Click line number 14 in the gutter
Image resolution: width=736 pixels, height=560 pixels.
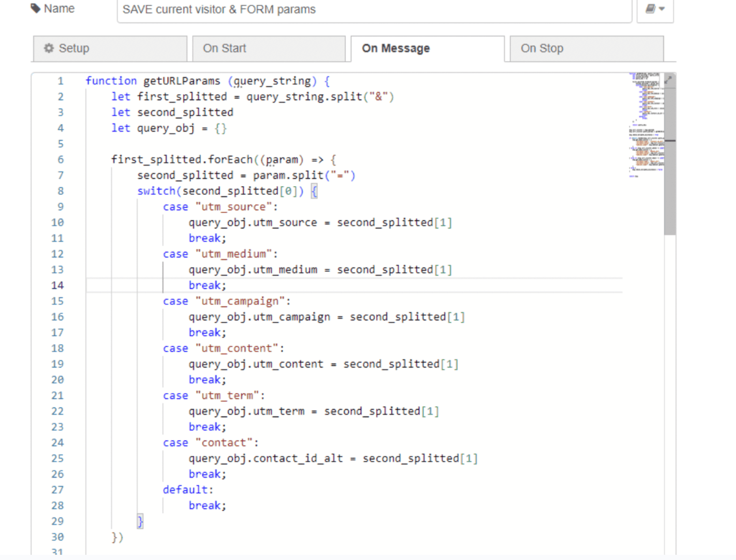click(x=58, y=285)
